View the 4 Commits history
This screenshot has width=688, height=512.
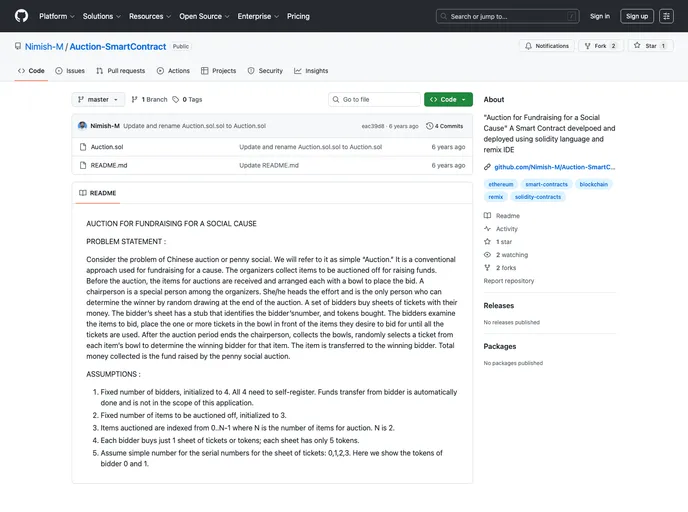(x=445, y=126)
